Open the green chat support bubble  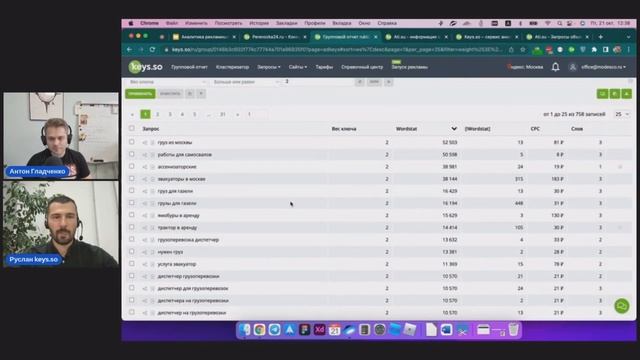tap(622, 306)
